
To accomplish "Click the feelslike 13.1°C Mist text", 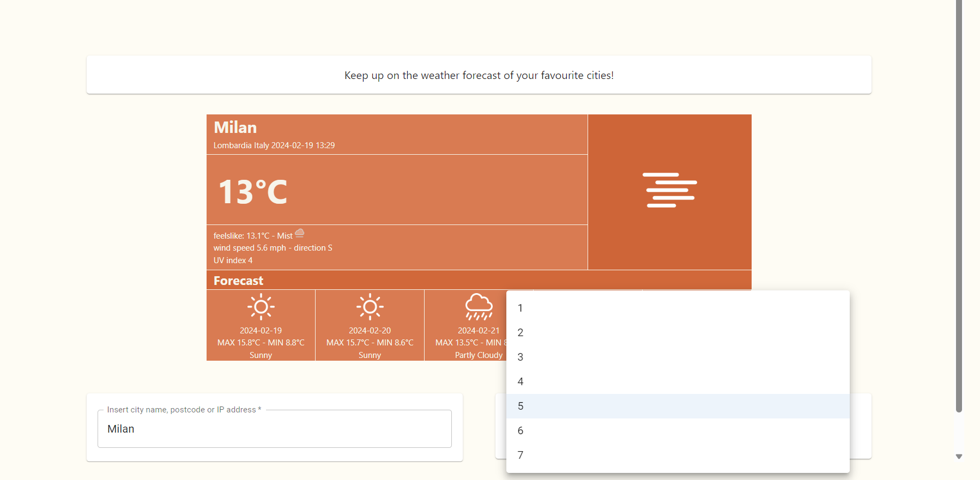I will (253, 236).
